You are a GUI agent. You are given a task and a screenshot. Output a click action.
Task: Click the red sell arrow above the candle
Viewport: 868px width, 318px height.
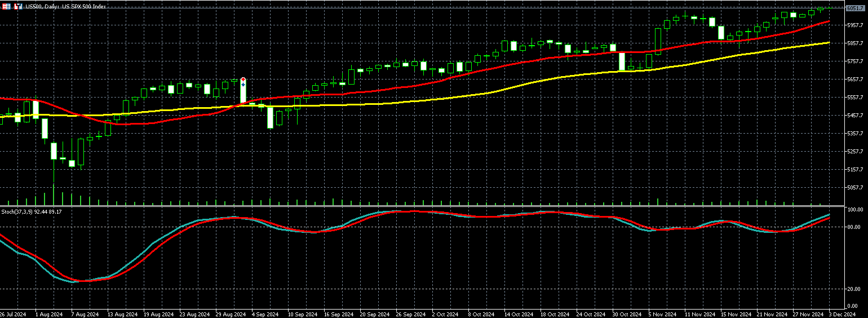(x=243, y=79)
